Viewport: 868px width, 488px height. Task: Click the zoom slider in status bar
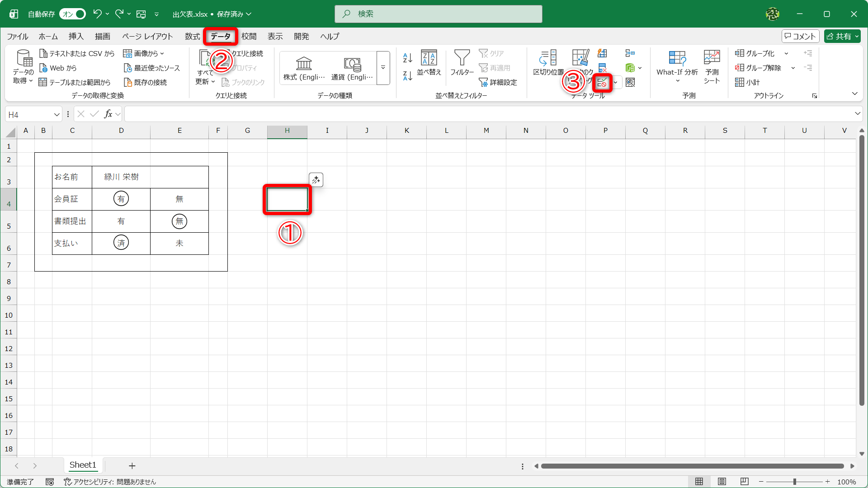tap(794, 482)
